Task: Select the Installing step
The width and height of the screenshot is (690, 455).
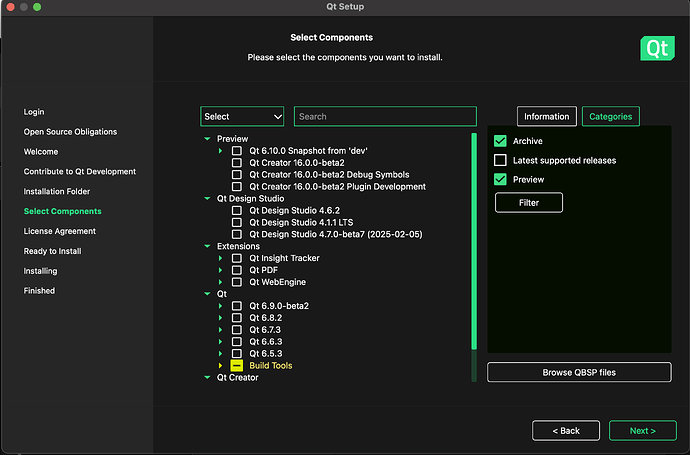Action: (x=40, y=271)
